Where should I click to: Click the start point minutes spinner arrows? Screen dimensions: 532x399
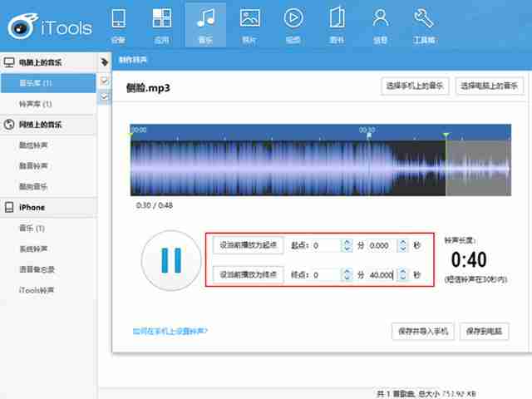tap(346, 245)
